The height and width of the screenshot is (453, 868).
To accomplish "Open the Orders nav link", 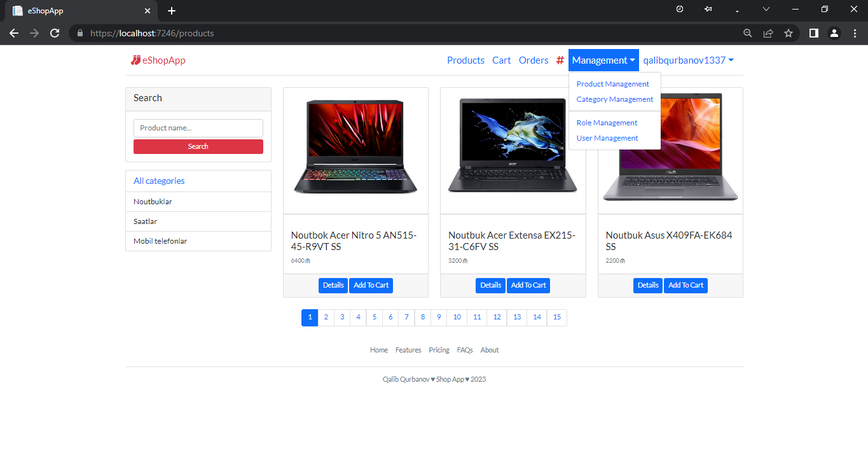I will (534, 60).
